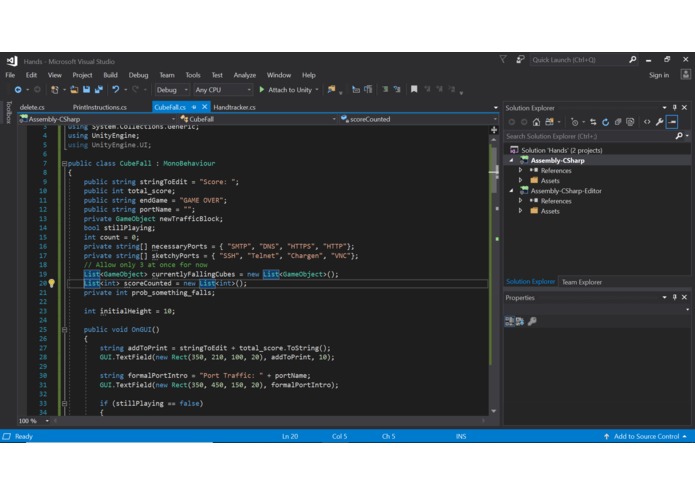Open the Debug menu
Image resolution: width=695 pixels, height=494 pixels.
click(138, 75)
